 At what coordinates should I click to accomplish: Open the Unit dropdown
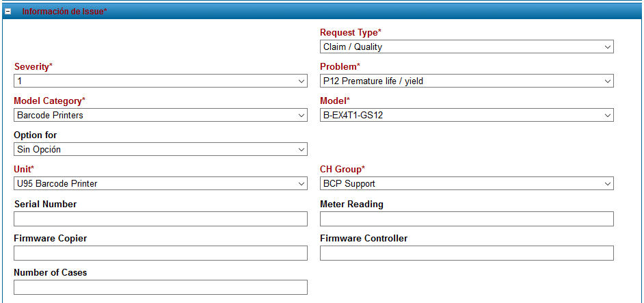[x=160, y=184]
